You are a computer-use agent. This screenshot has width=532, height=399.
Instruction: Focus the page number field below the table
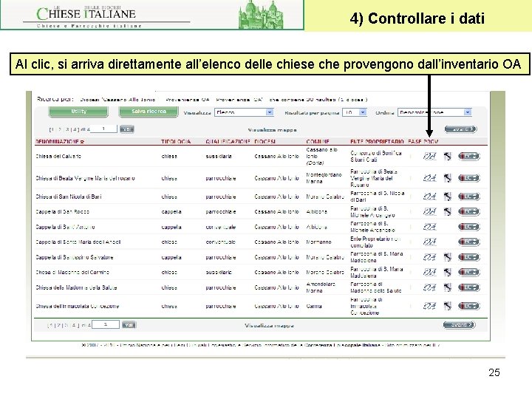[x=106, y=324]
